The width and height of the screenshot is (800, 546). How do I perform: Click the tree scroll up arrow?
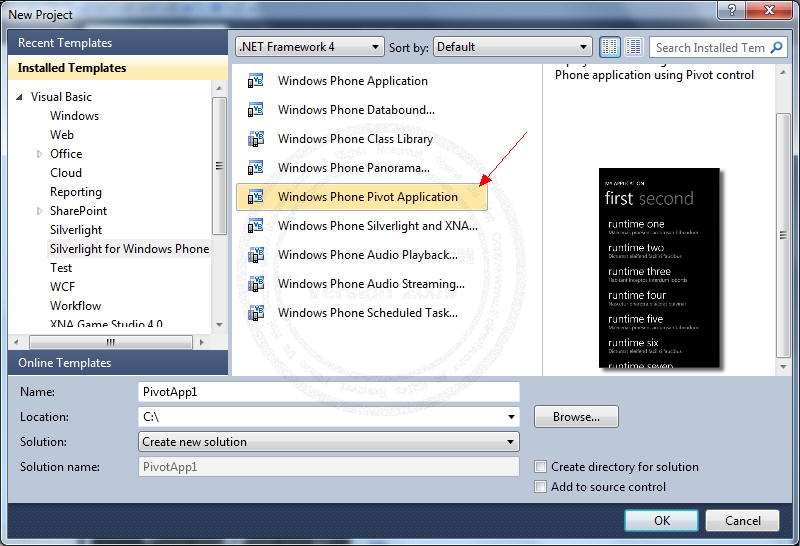[219, 88]
